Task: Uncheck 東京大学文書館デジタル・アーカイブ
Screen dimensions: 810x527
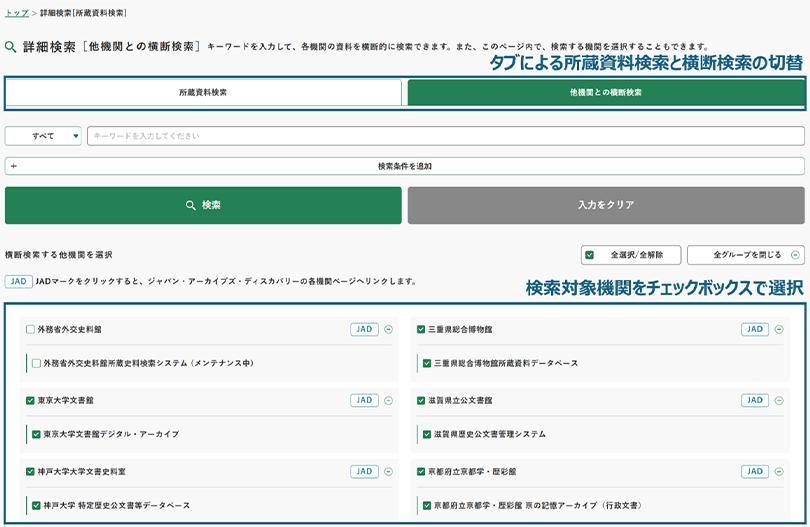Action: [36, 434]
